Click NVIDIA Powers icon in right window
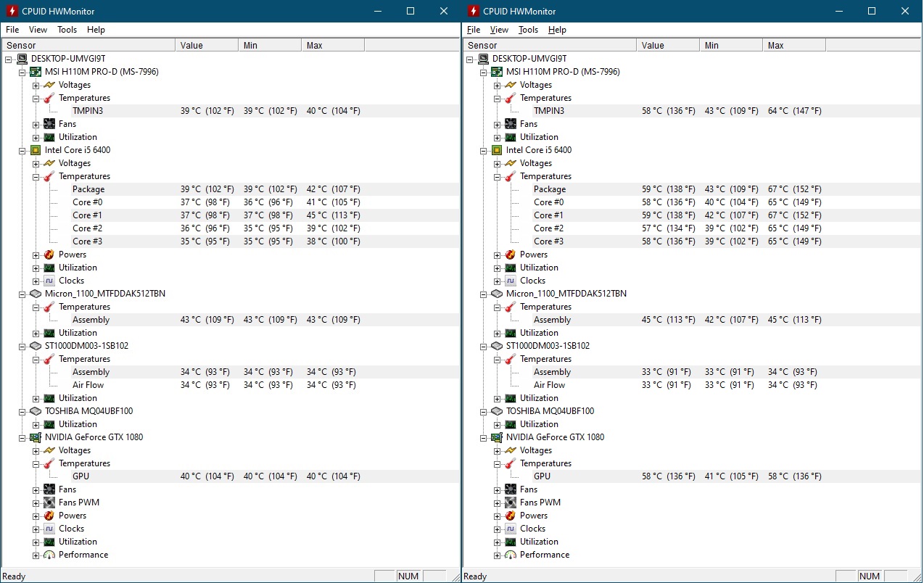 click(x=511, y=516)
